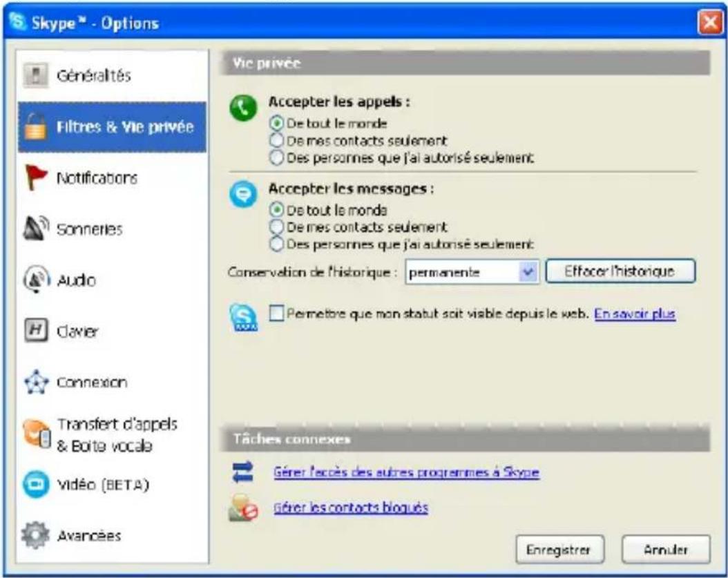This screenshot has width=728, height=578.
Task: Click the Vidéo (BETA) camera icon
Action: (x=36, y=484)
